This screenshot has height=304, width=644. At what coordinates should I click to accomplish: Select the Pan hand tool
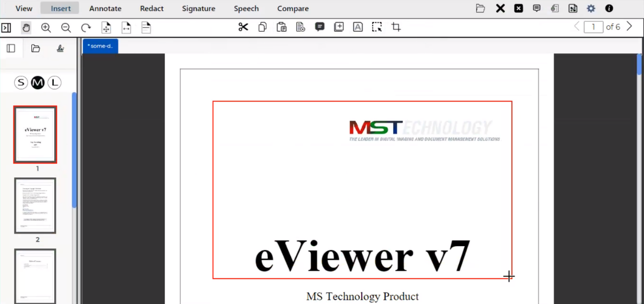click(x=26, y=28)
